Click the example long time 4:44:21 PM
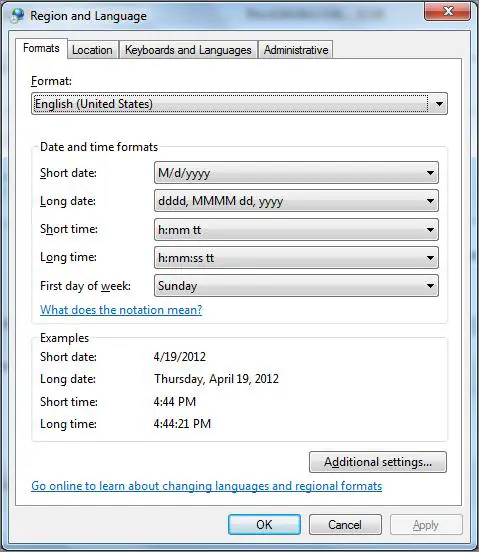This screenshot has width=479, height=552. point(182,424)
